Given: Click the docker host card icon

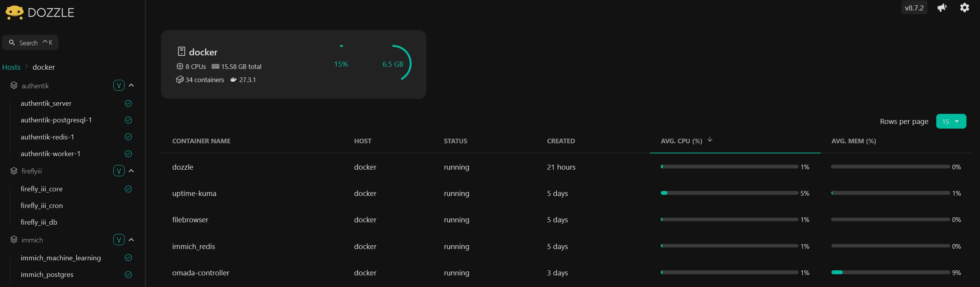Looking at the screenshot, I should [181, 52].
